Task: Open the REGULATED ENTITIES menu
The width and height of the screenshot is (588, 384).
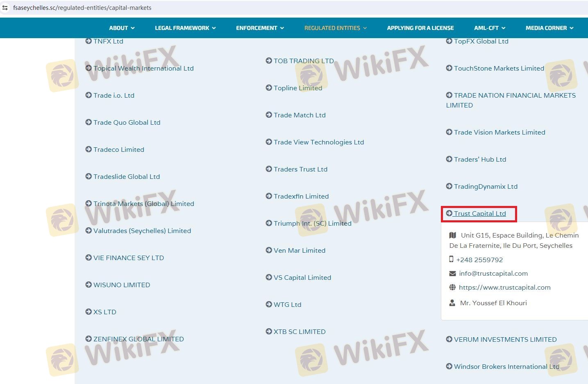Action: [335, 28]
